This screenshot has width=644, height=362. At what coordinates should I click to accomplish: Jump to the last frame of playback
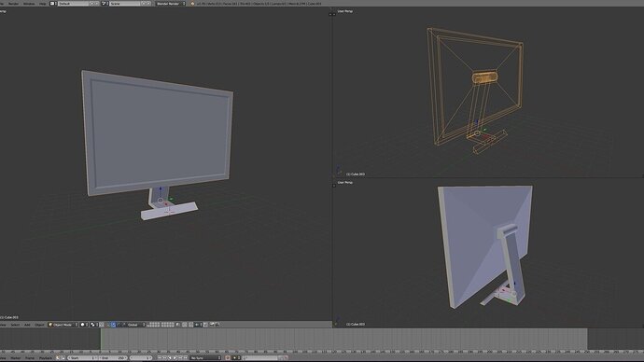186,358
